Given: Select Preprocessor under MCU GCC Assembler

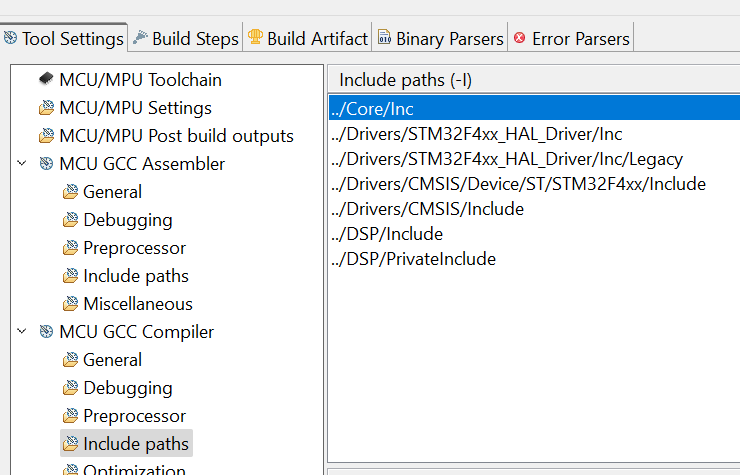Looking at the screenshot, I should [x=134, y=248].
